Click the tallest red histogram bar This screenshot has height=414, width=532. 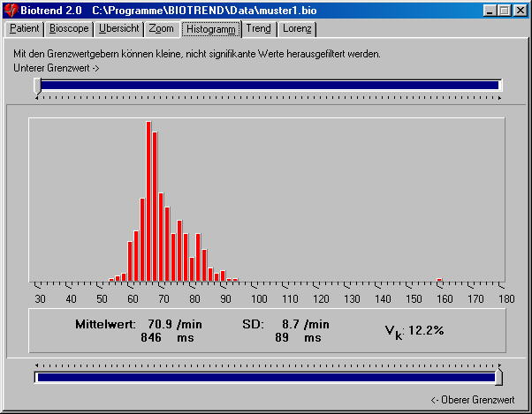tap(149, 201)
